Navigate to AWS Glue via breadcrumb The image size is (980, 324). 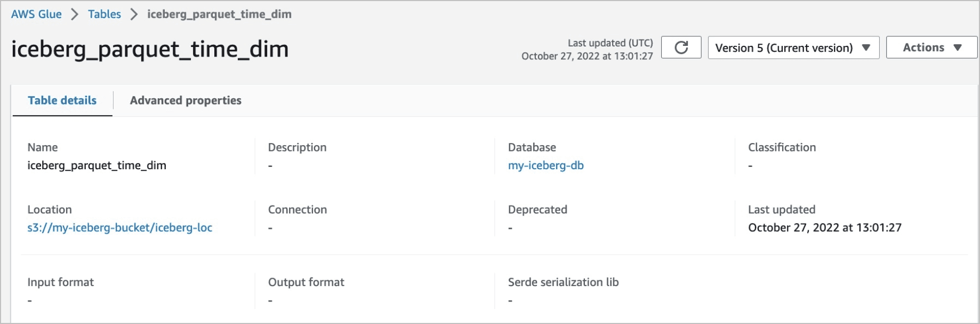coord(36,14)
